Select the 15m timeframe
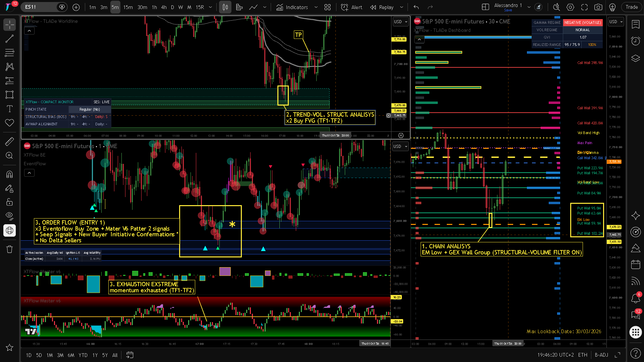Viewport: 644px width, 362px height. 128,7
